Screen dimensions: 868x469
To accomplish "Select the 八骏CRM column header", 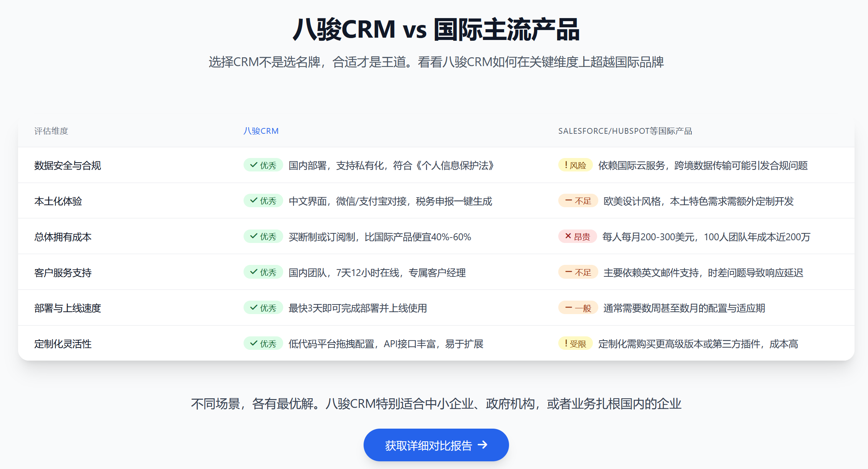I will point(261,131).
